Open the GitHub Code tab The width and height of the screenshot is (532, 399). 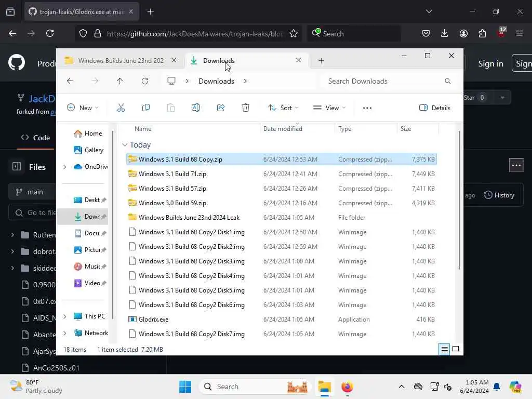(x=36, y=138)
